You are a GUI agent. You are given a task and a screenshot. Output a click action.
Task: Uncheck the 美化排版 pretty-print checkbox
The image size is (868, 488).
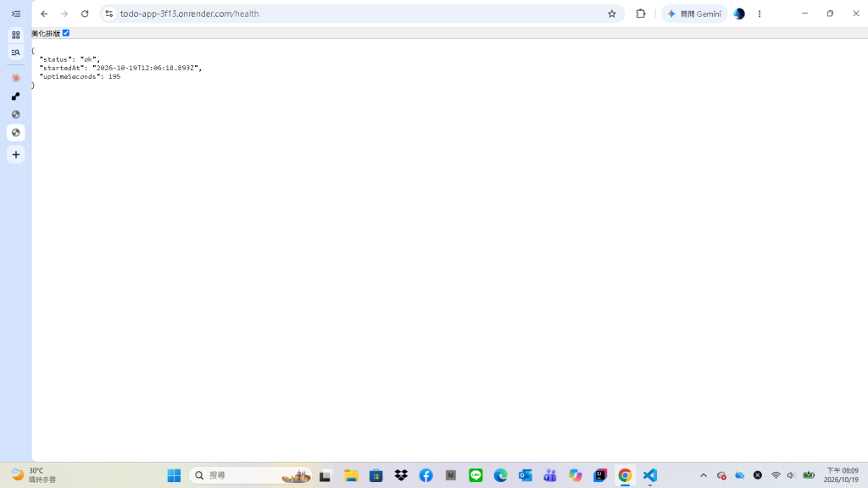point(66,33)
